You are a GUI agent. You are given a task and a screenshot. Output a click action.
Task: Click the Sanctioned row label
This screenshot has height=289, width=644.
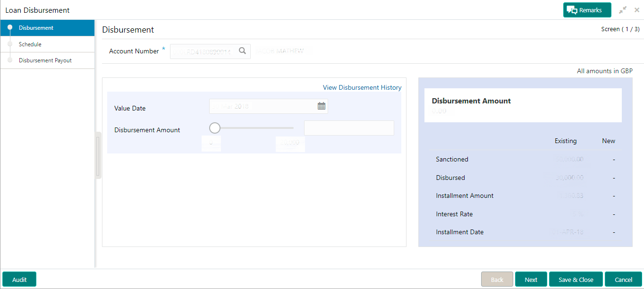452,159
